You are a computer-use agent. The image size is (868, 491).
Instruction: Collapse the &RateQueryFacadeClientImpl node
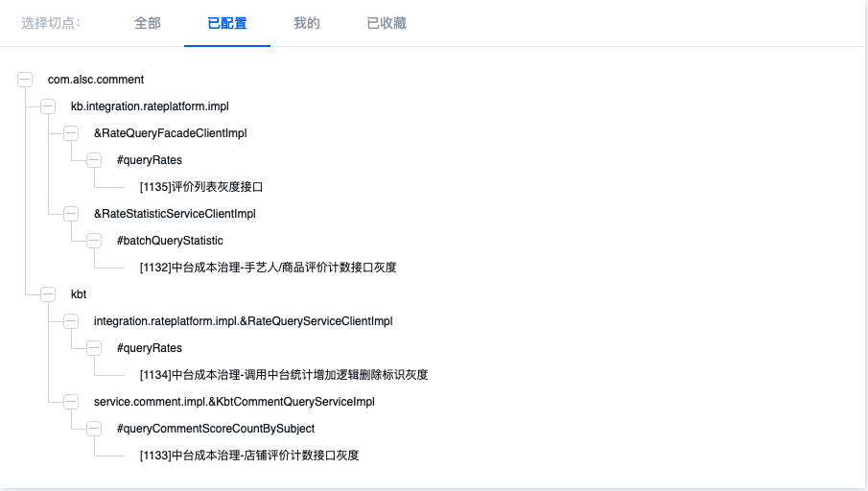click(71, 133)
